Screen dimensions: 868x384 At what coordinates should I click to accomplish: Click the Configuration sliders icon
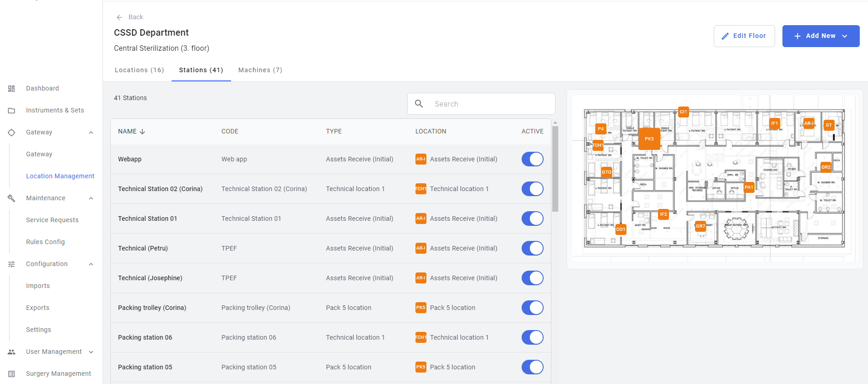click(x=11, y=264)
